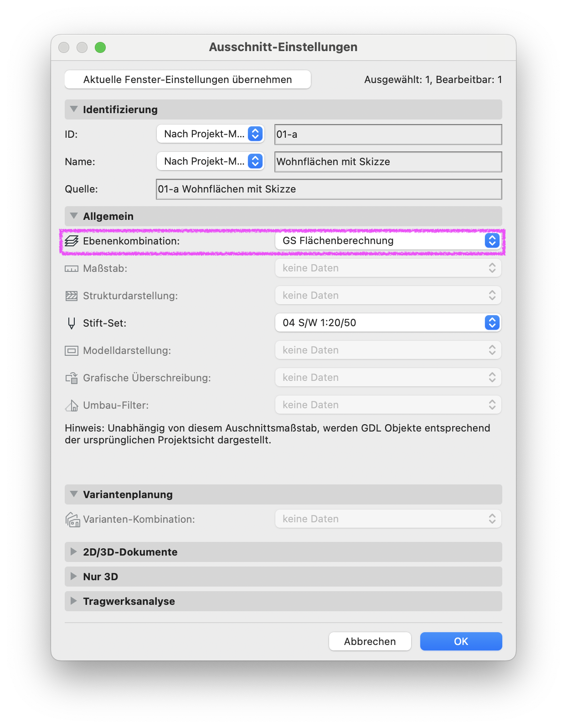This screenshot has width=567, height=728.
Task: Open the Varianten-Kombination keine Daten dropdown
Action: (x=388, y=519)
